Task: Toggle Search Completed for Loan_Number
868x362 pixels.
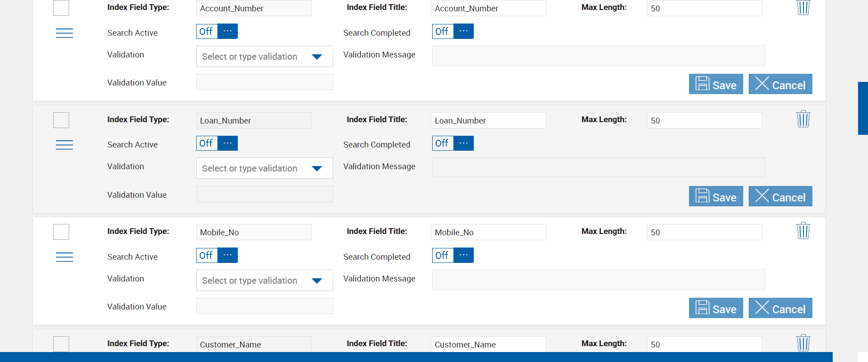Action: click(x=453, y=143)
